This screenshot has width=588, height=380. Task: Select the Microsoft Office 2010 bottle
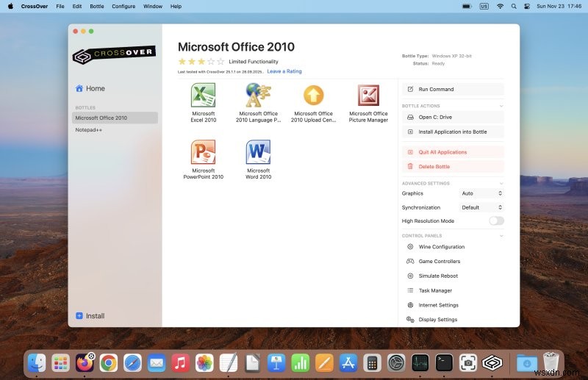(x=115, y=118)
